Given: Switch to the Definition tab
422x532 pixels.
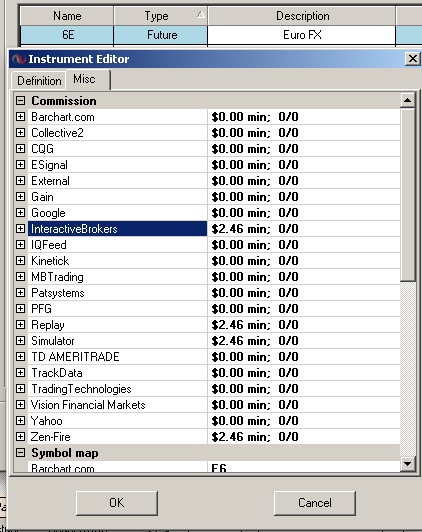Looking at the screenshot, I should (x=39, y=81).
